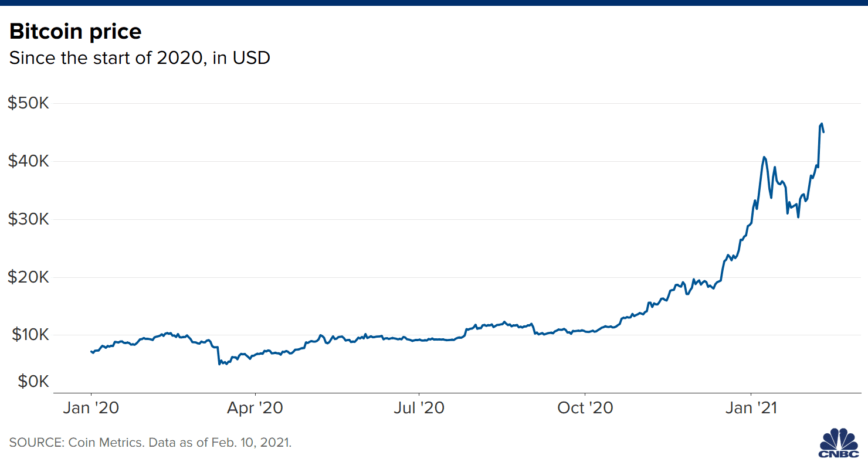
Task: Click the March 2020 crash low on the line
Action: click(x=219, y=364)
